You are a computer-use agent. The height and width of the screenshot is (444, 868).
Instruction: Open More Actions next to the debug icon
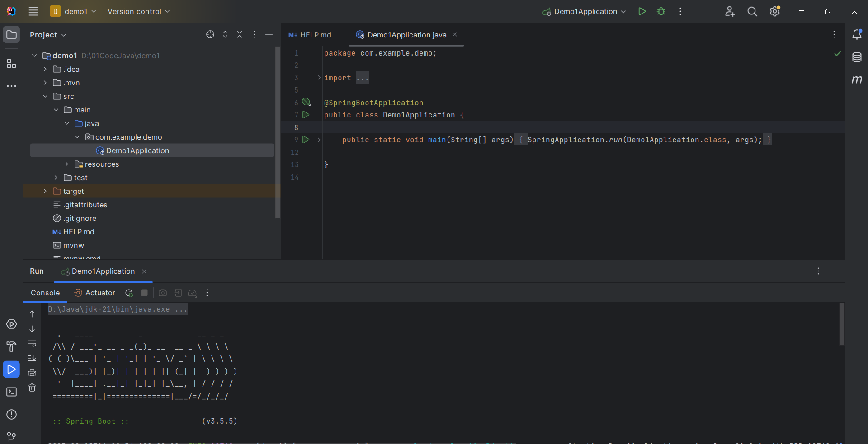(680, 11)
